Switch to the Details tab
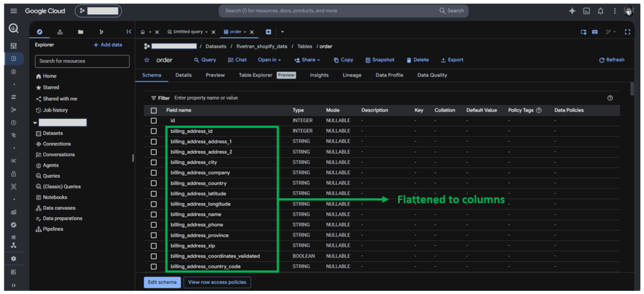The image size is (644, 294). click(184, 76)
